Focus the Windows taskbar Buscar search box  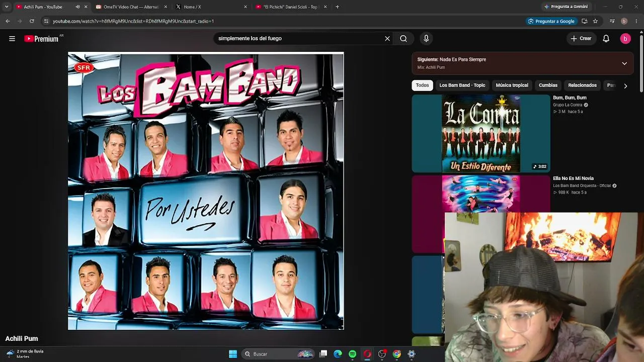point(278,354)
